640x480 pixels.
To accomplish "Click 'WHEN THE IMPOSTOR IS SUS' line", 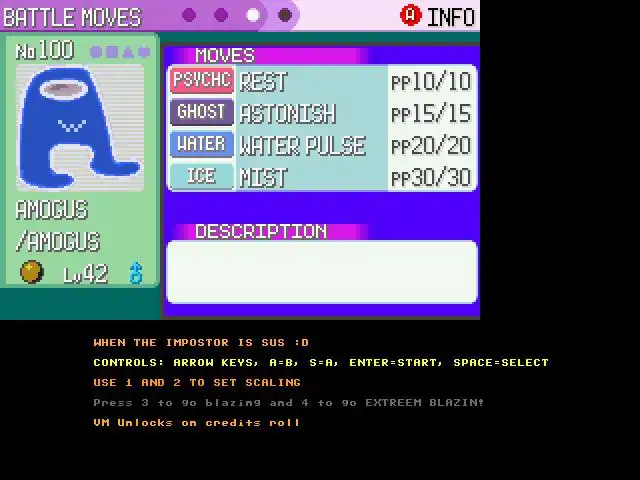I will 201,342.
